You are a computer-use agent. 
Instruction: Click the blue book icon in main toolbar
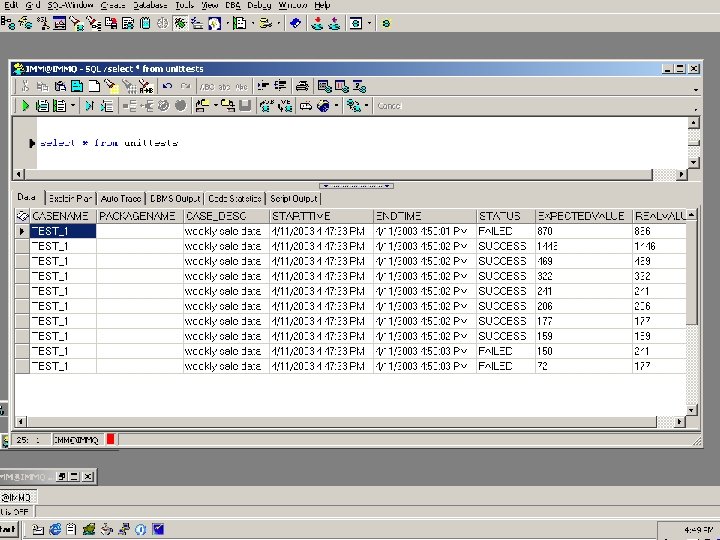pyautogui.click(x=295, y=23)
